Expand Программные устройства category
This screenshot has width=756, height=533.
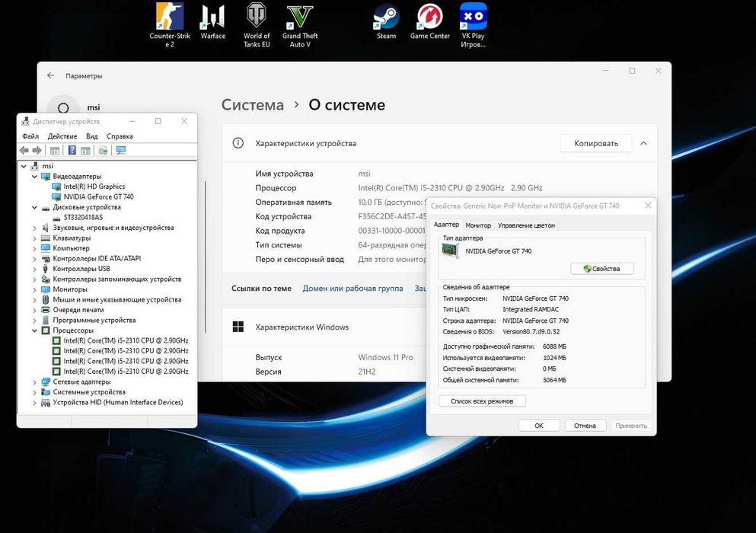(x=35, y=321)
